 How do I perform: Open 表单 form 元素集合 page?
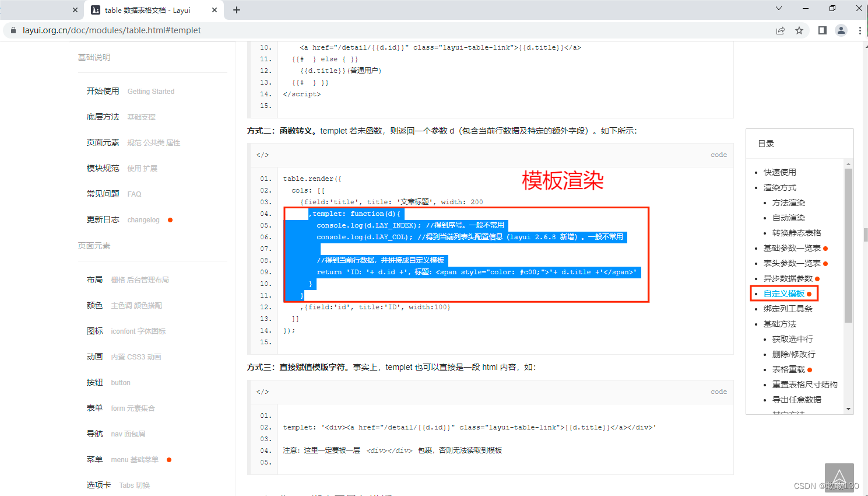[x=121, y=408]
